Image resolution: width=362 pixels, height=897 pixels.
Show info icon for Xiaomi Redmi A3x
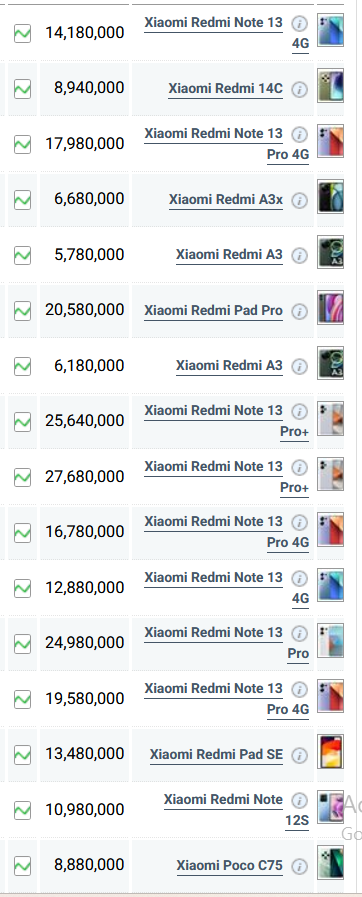pos(299,200)
